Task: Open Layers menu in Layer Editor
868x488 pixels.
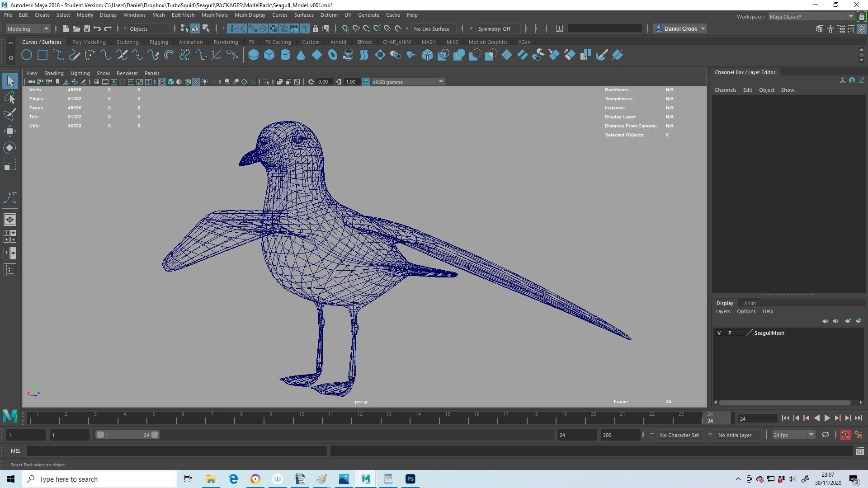Action: click(x=722, y=311)
